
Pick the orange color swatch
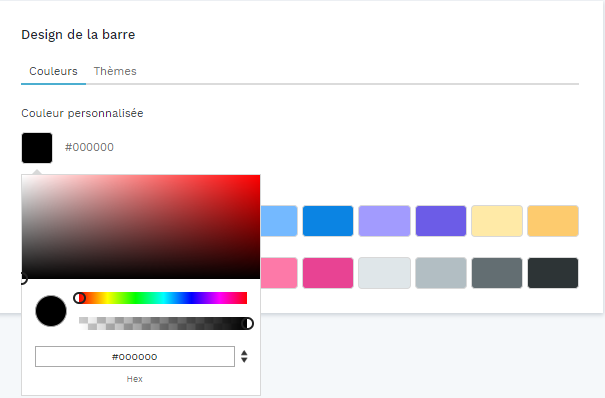coord(553,221)
